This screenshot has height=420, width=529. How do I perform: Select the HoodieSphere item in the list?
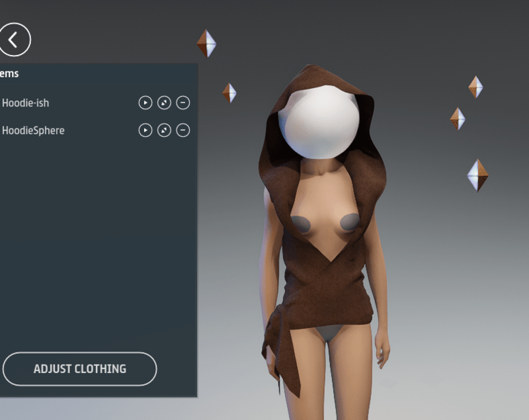34,130
